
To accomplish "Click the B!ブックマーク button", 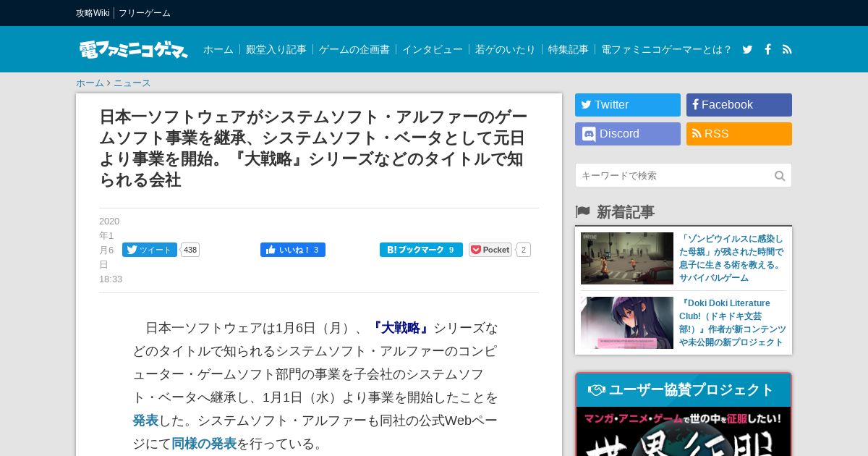I will (421, 250).
